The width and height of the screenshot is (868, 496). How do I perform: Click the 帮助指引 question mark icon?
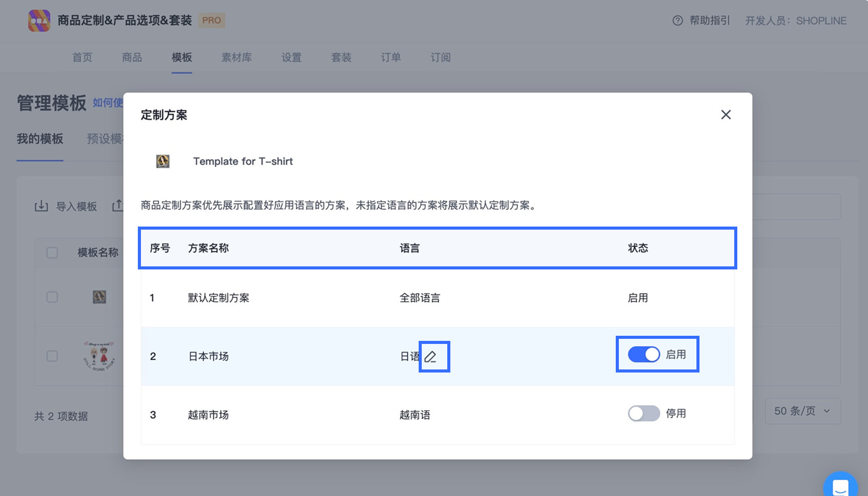pyautogui.click(x=678, y=21)
